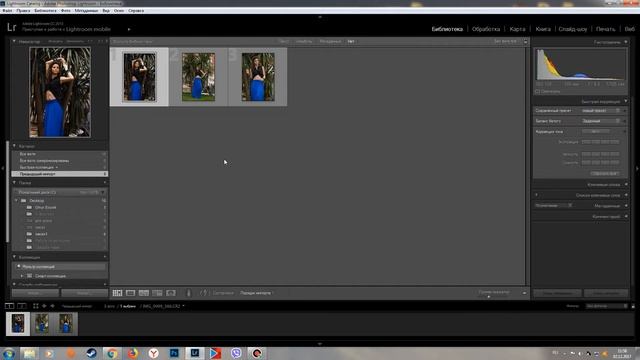Click the Sync Settings button lower right
This screenshot has width=640, height=360.
point(606,293)
